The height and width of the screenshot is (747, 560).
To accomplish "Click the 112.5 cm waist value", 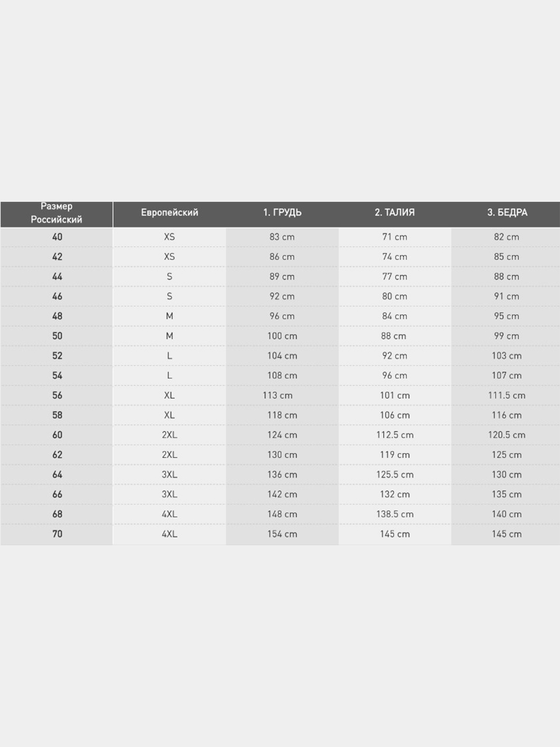I will 395,435.
